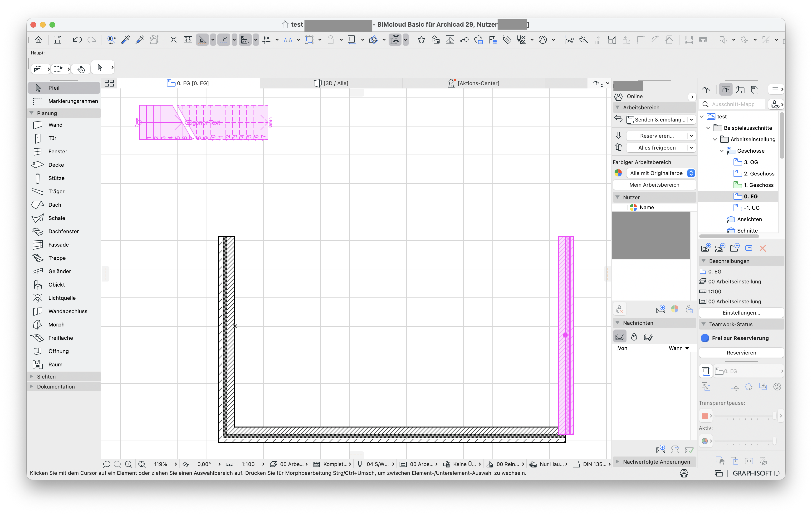
Task: Switch to the 3D / Alle tab
Action: click(331, 83)
